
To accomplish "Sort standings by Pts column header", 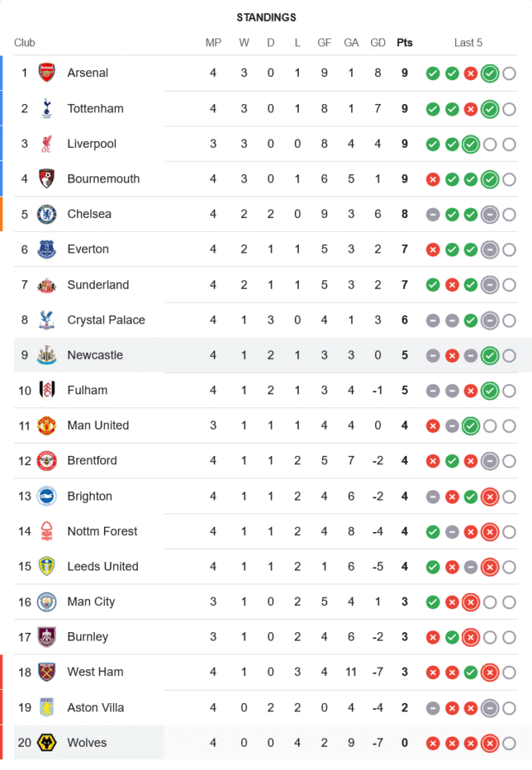I will [x=404, y=42].
